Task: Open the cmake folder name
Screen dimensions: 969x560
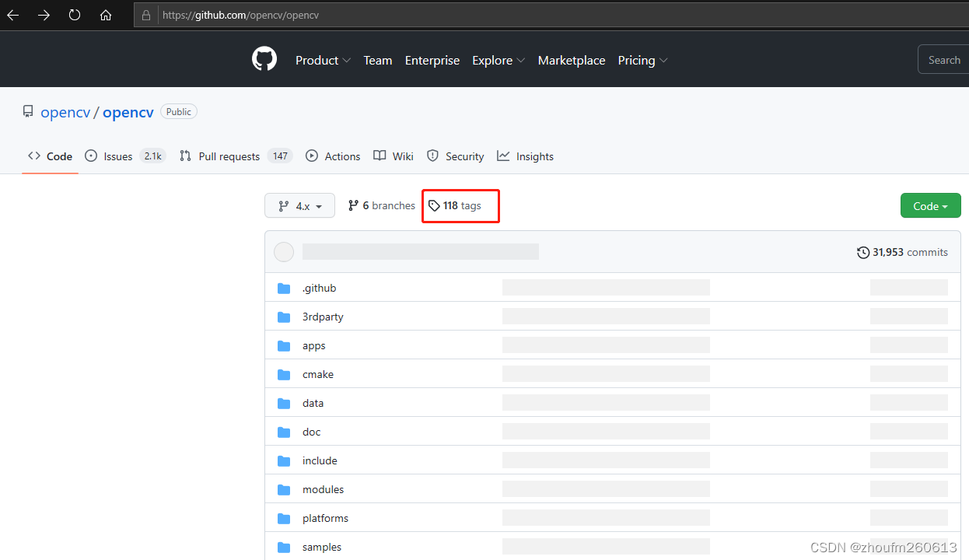Action: [318, 375]
